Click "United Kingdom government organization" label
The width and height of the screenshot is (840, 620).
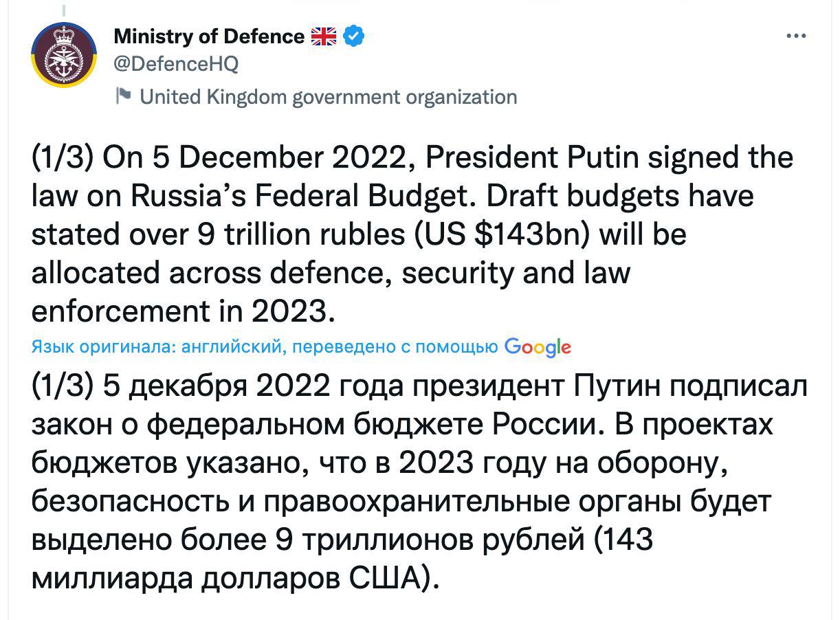point(328,96)
